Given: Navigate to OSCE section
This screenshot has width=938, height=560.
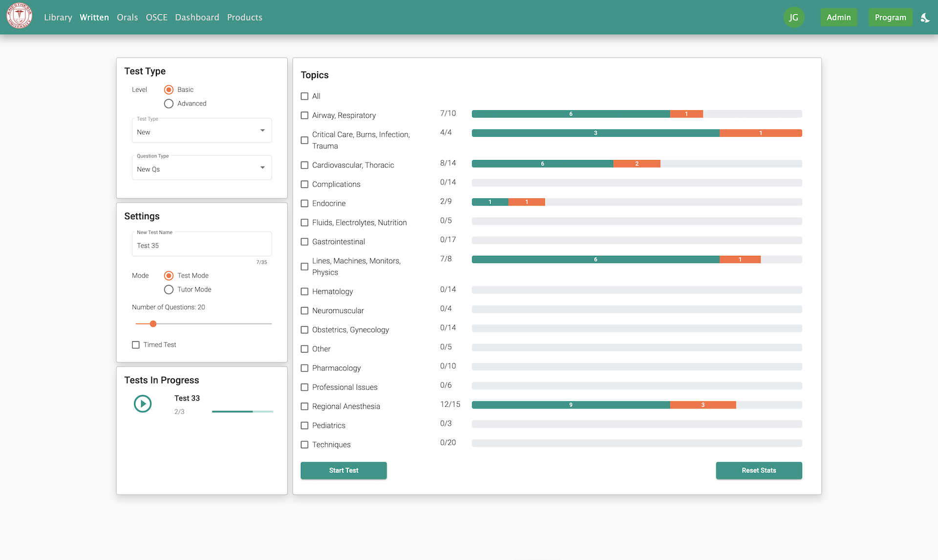Looking at the screenshot, I should click(156, 18).
